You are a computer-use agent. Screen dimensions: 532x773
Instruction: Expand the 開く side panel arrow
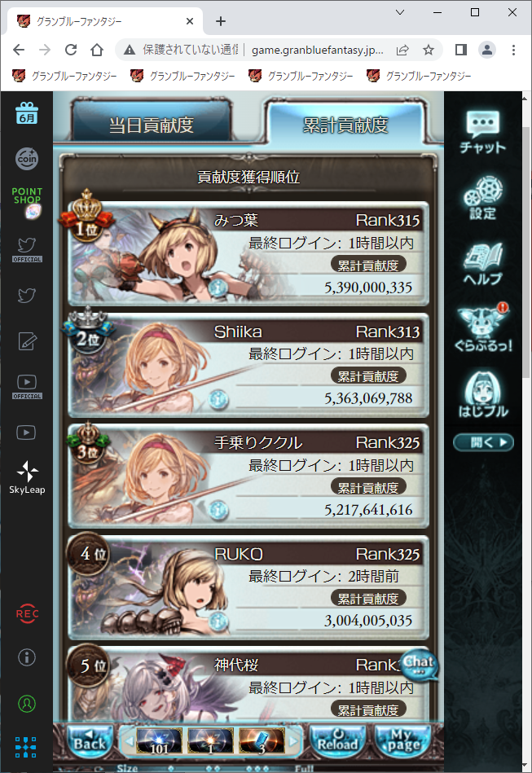tap(483, 442)
